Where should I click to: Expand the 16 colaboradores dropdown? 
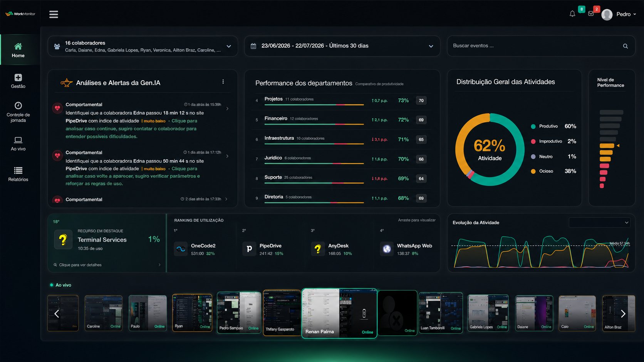pos(229,46)
